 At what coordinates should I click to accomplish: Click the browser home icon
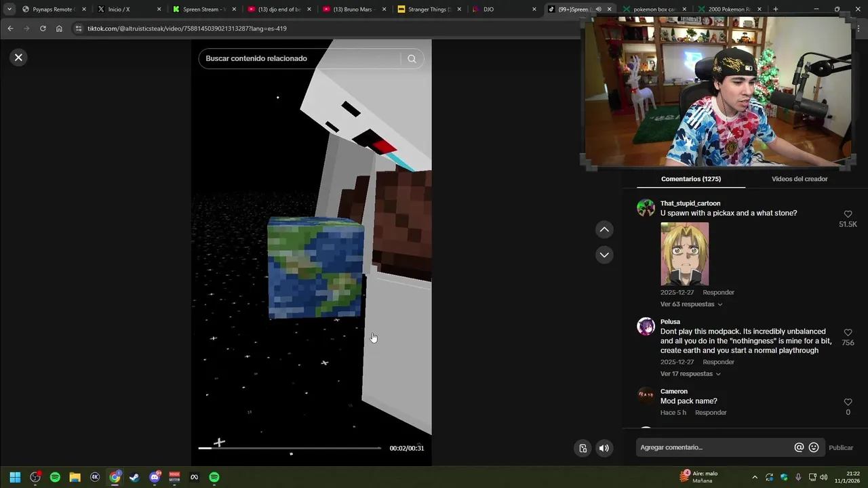pyautogui.click(x=59, y=28)
